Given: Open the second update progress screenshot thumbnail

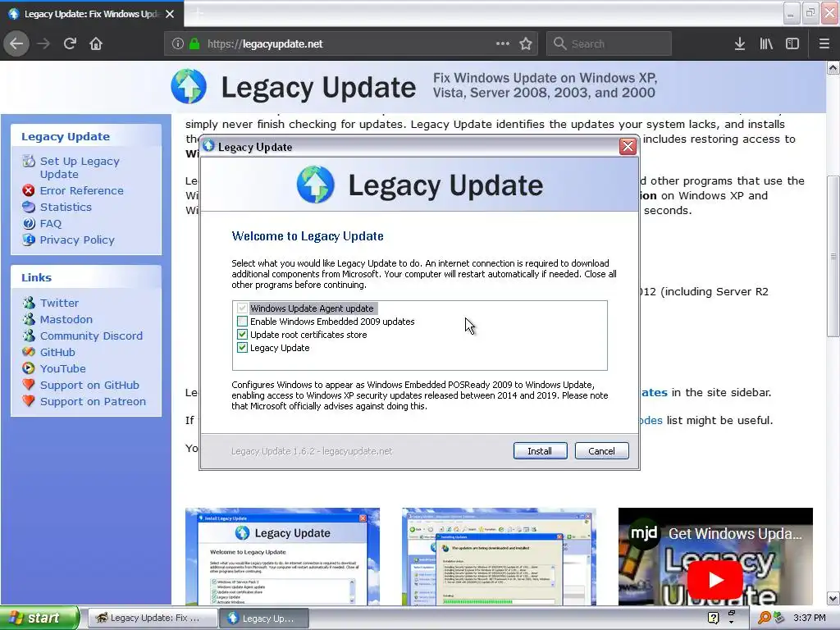Looking at the screenshot, I should (x=499, y=557).
